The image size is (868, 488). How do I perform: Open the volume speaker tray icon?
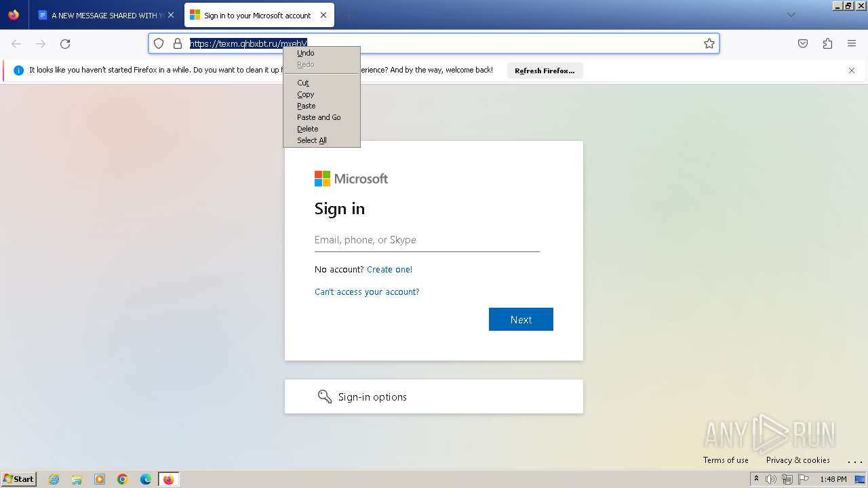pos(771,479)
